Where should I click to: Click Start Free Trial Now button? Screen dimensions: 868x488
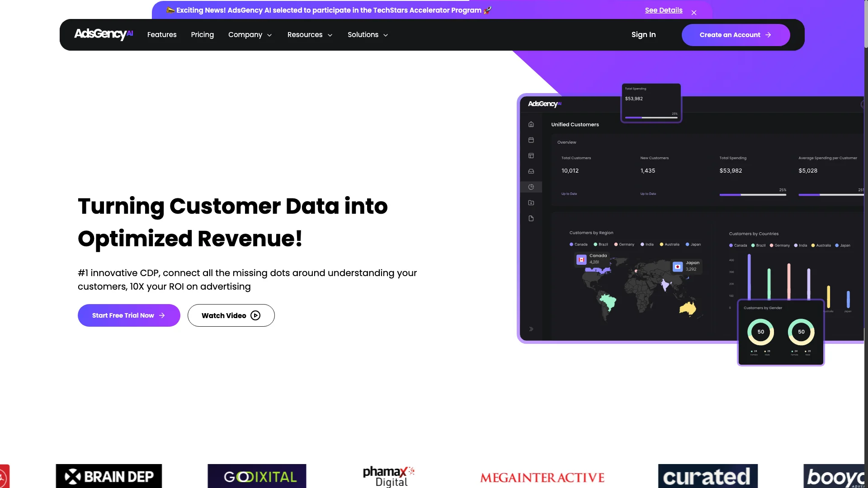[x=129, y=315]
